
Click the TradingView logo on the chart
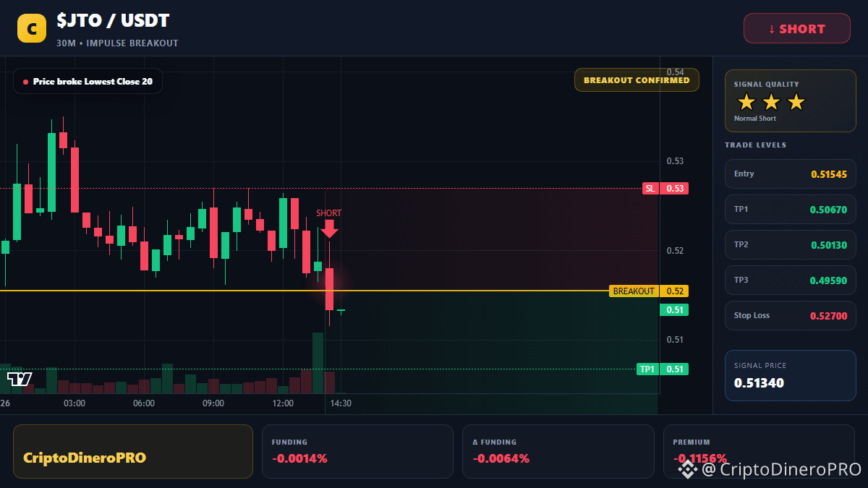click(20, 379)
